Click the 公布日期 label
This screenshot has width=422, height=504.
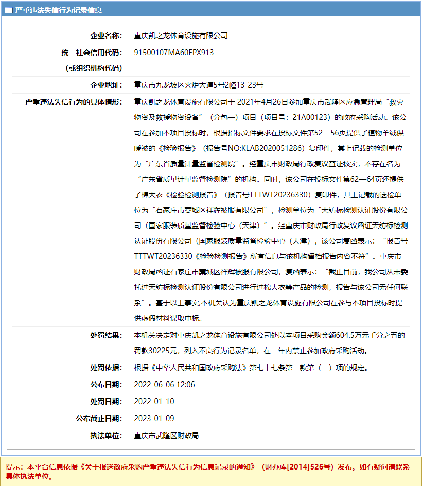(x=106, y=385)
